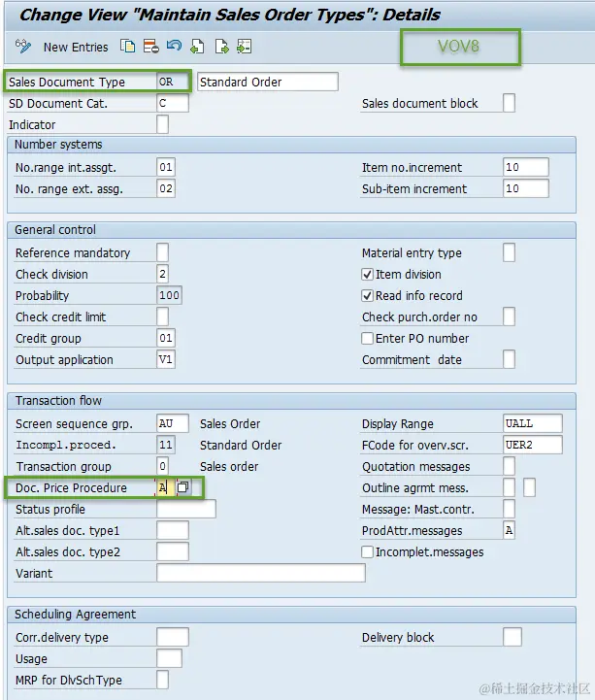Go to the previous entry icon

[x=197, y=47]
